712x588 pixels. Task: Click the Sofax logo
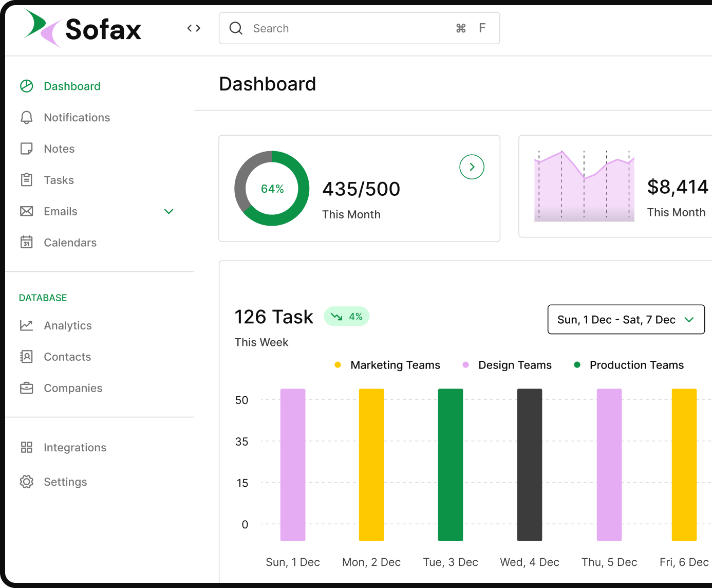point(82,29)
